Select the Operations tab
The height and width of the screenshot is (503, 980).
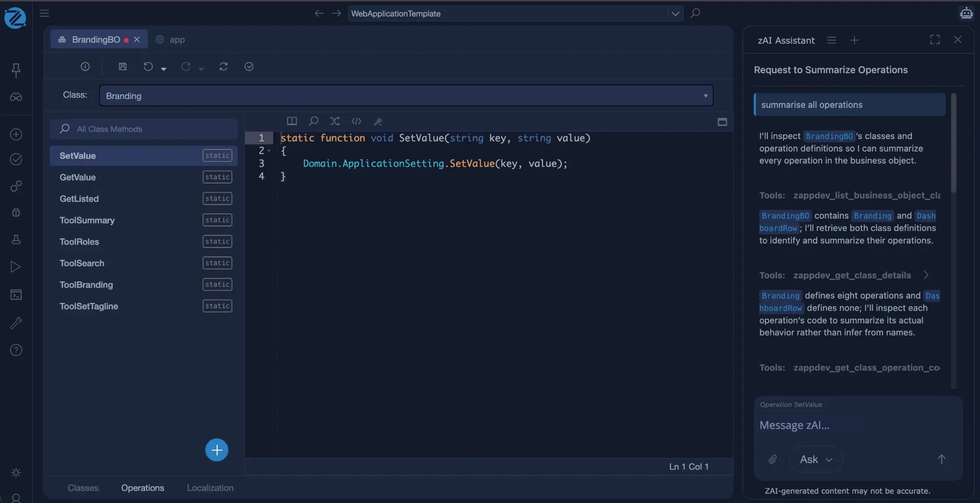click(x=143, y=488)
